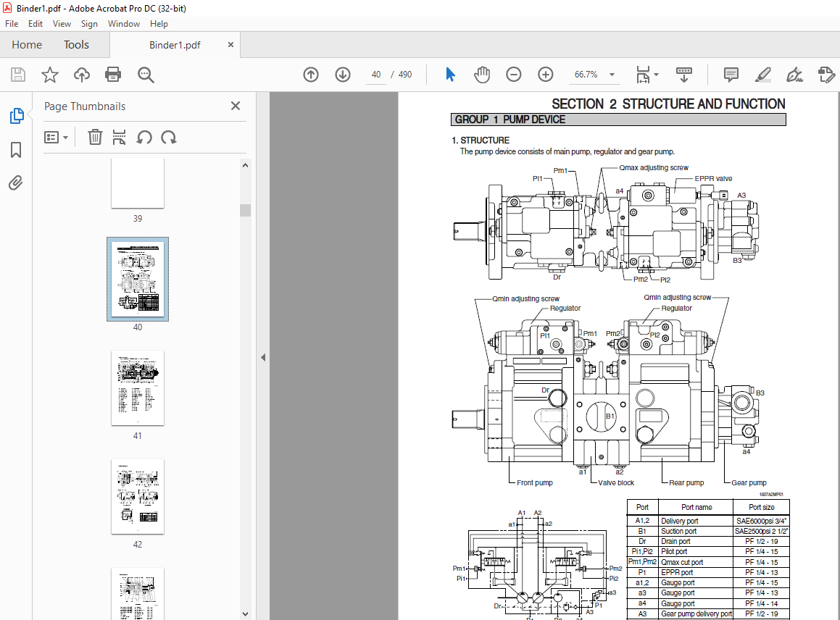
Task: Click the upload to cloud icon
Action: coord(81,75)
